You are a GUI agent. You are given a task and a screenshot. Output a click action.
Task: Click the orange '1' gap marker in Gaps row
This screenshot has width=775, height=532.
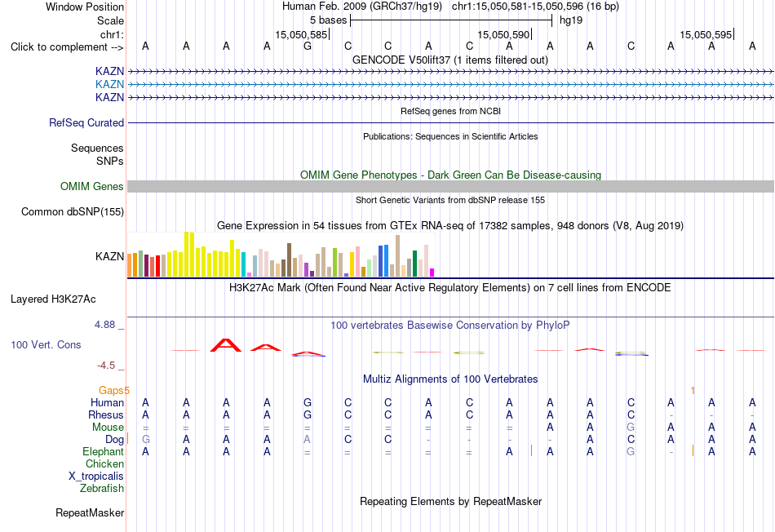point(693,391)
